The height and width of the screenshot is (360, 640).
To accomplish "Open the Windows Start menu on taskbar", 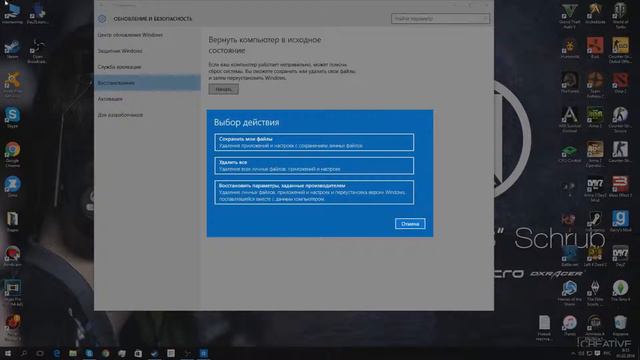I will pyautogui.click(x=7, y=353).
